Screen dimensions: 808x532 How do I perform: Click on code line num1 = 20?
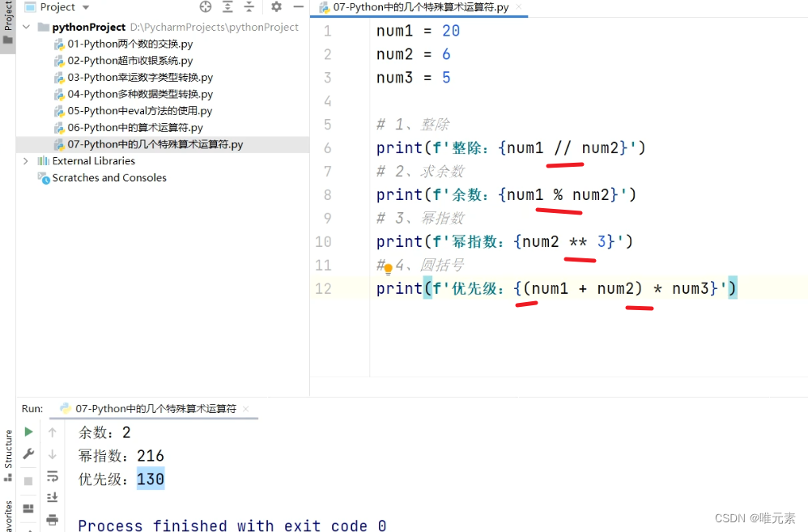pos(418,31)
